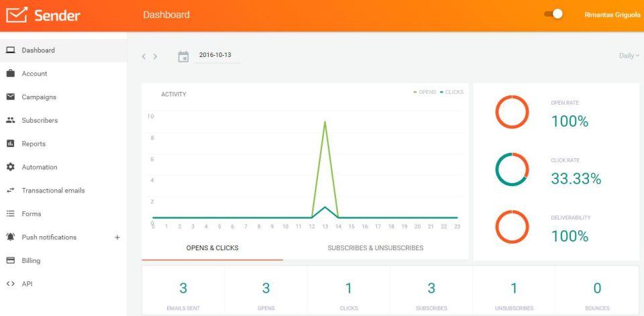Toggle the switch in the header bar

[x=553, y=14]
